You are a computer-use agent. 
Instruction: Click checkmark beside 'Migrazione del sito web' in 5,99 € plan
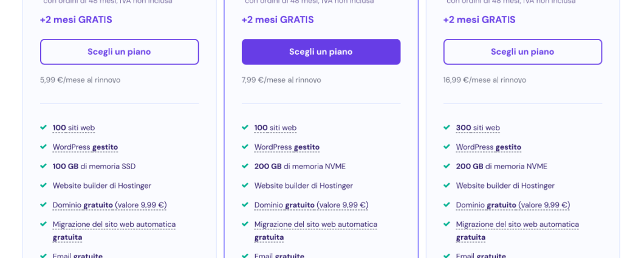point(43,224)
